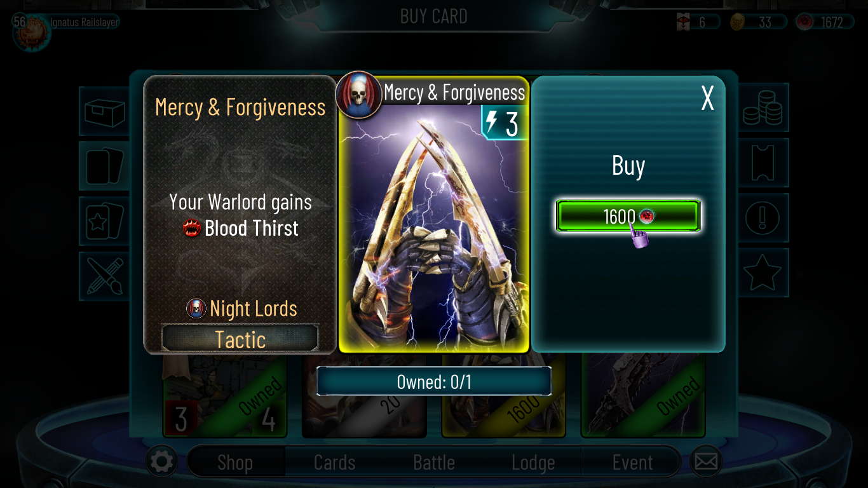Click the Ignatus Railslayer player avatar
The height and width of the screenshot is (488, 868).
pyautogui.click(x=32, y=32)
